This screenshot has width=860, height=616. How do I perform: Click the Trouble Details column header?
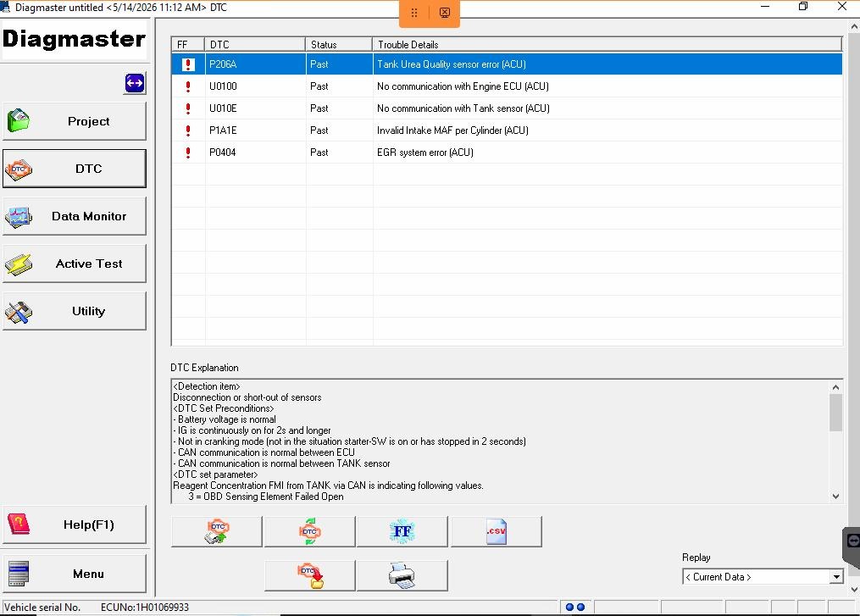[x=608, y=44]
